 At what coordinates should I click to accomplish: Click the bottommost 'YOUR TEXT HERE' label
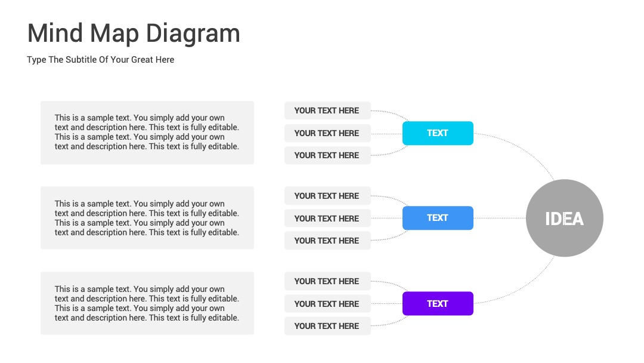(327, 327)
